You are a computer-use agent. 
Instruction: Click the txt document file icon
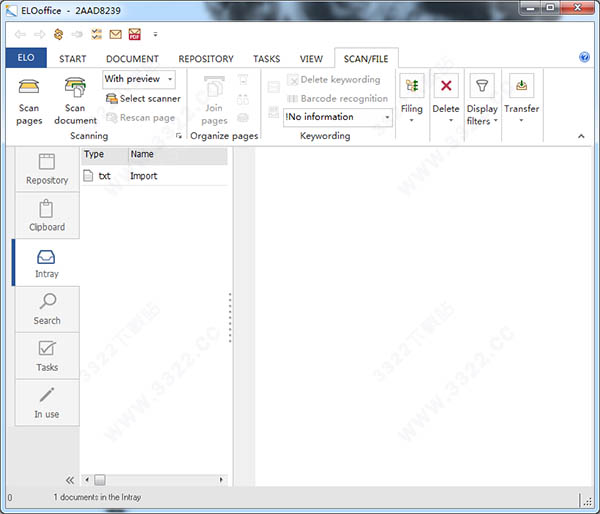(88, 176)
